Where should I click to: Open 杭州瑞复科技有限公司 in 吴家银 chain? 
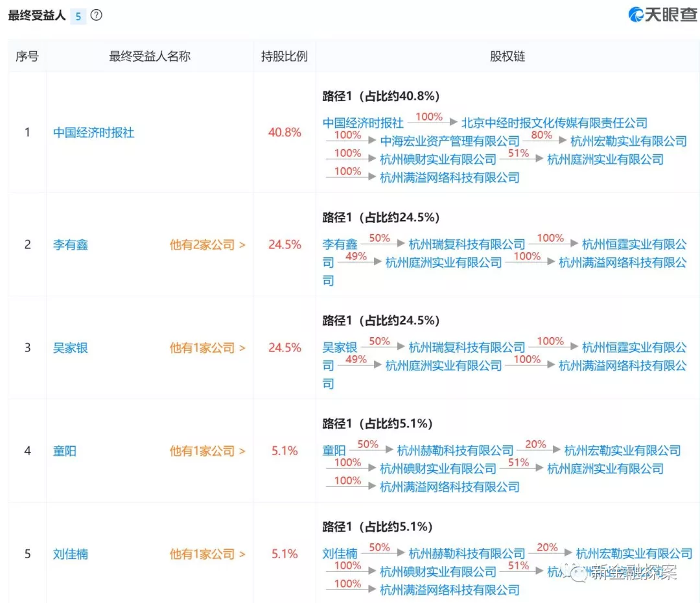point(467,348)
